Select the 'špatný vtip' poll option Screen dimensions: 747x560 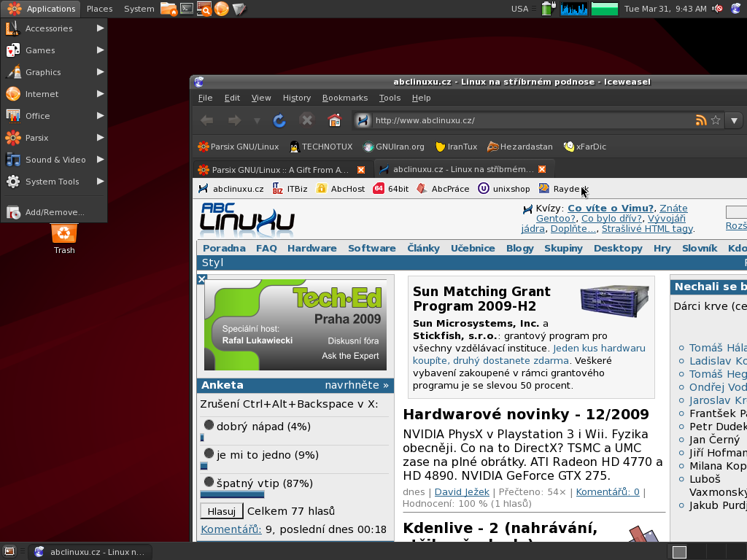pos(209,482)
